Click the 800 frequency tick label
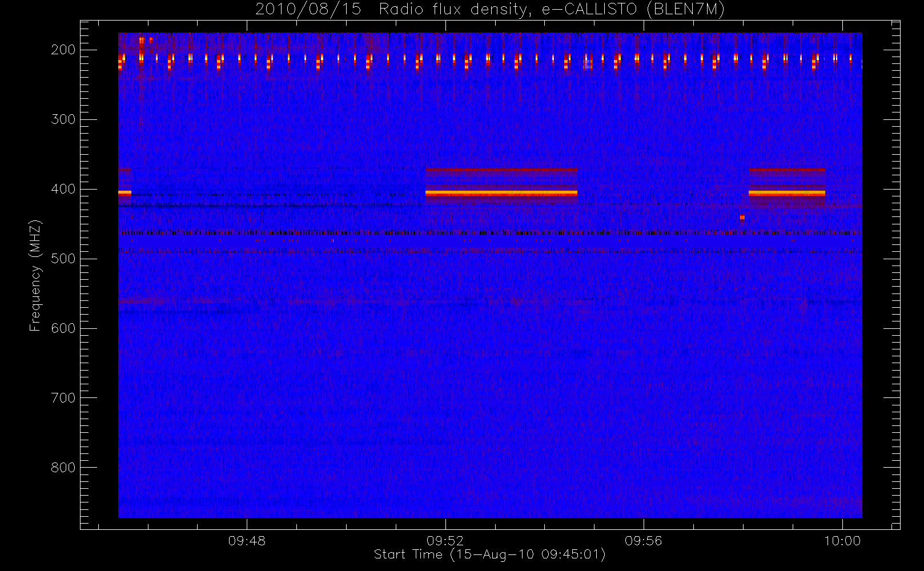The width and height of the screenshot is (924, 571). coord(63,468)
